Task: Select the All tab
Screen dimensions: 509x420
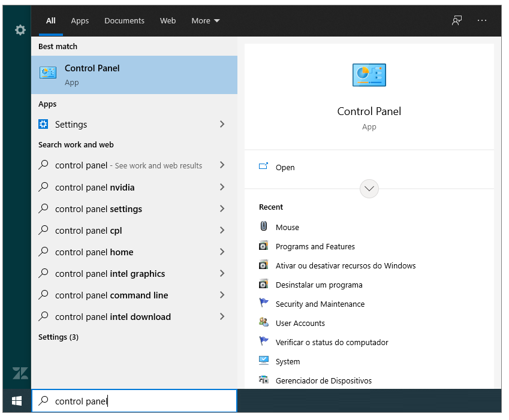Action: pyautogui.click(x=50, y=21)
